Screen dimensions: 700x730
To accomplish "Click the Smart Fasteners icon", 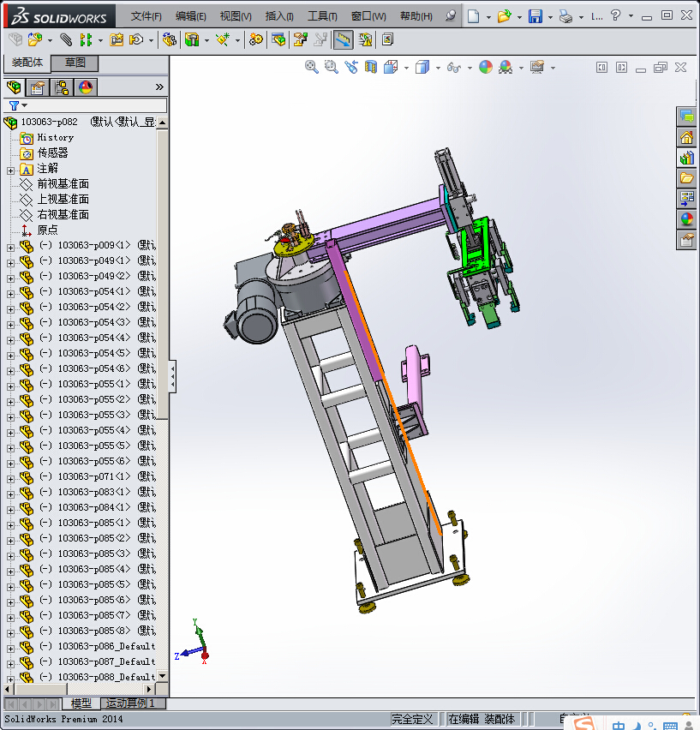I will 117,39.
